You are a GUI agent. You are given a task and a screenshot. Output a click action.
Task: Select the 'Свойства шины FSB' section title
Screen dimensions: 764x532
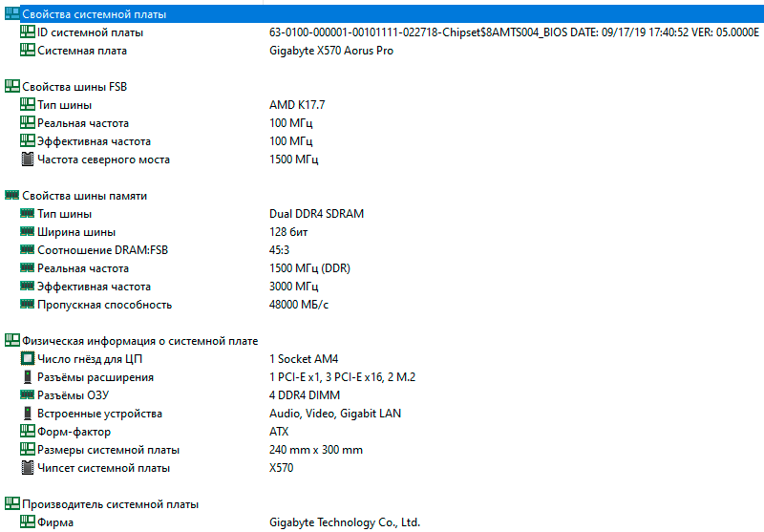tap(74, 87)
